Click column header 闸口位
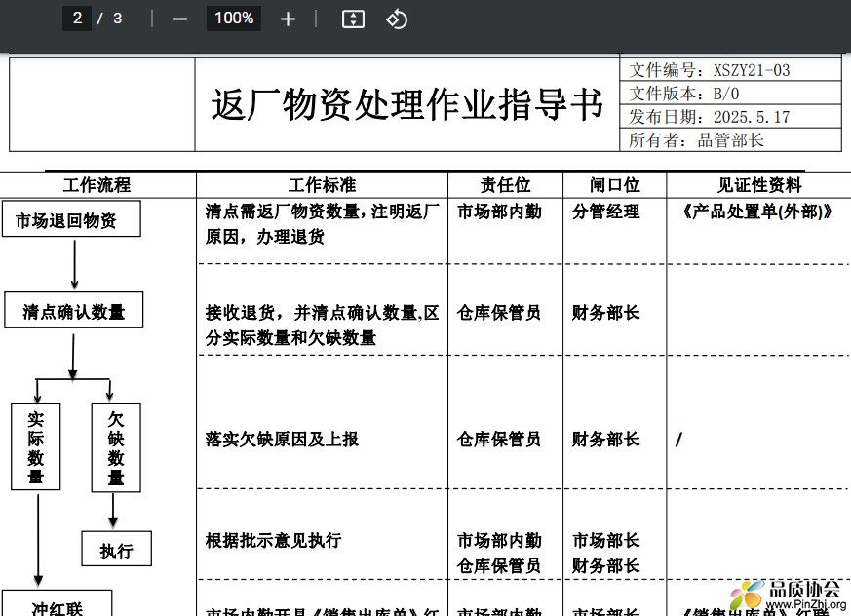This screenshot has height=616, width=851. point(615,185)
